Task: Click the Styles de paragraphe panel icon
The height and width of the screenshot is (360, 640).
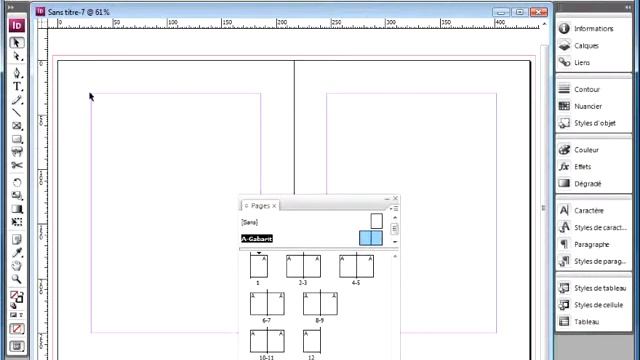Action: pyautogui.click(x=564, y=261)
